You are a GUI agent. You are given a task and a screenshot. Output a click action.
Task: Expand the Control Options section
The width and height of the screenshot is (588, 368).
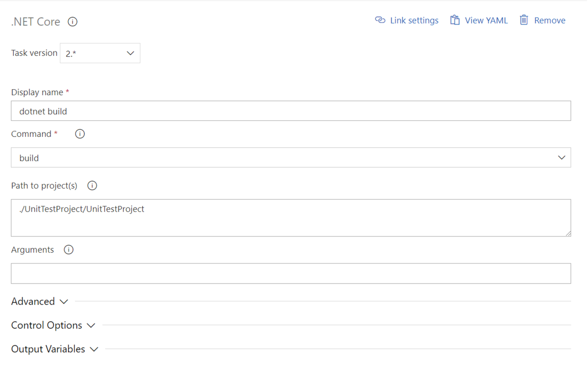(53, 325)
